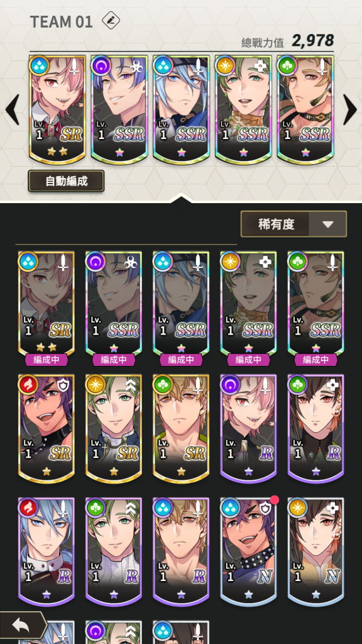
Task: Edit team name with pencil icon
Action: [111, 21]
